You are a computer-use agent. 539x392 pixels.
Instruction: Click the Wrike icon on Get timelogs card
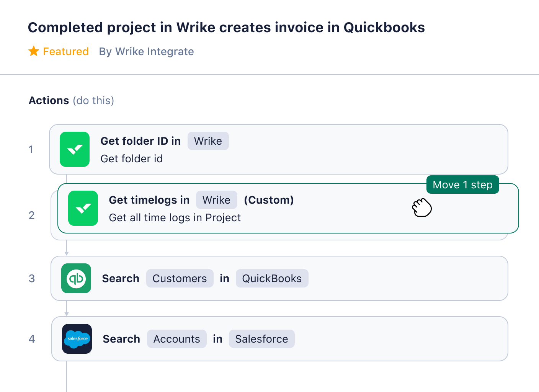click(83, 208)
